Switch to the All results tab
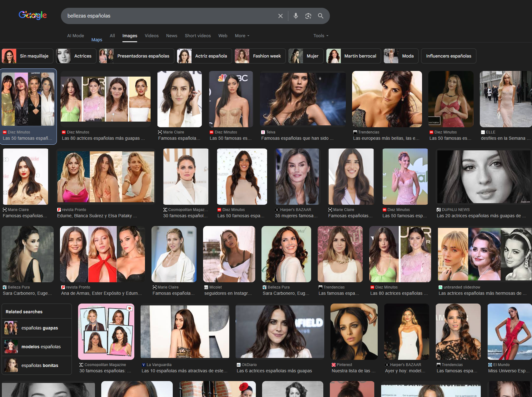 112,36
